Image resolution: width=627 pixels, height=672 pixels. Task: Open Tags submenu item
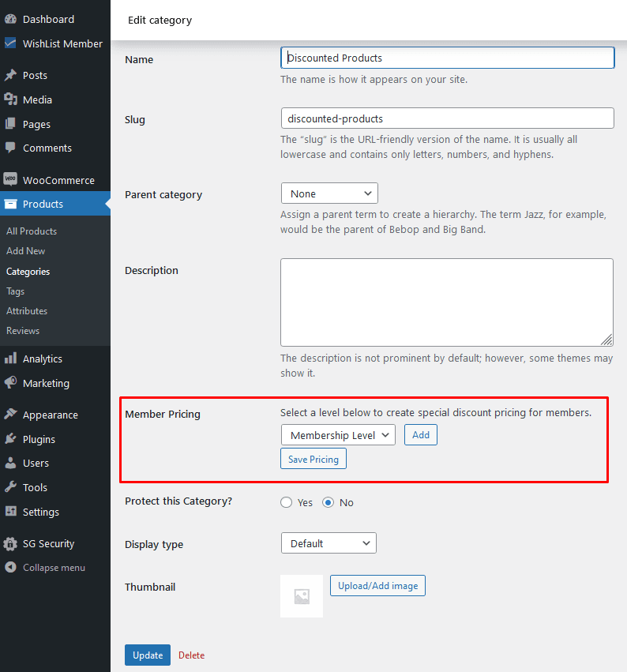pyautogui.click(x=16, y=291)
